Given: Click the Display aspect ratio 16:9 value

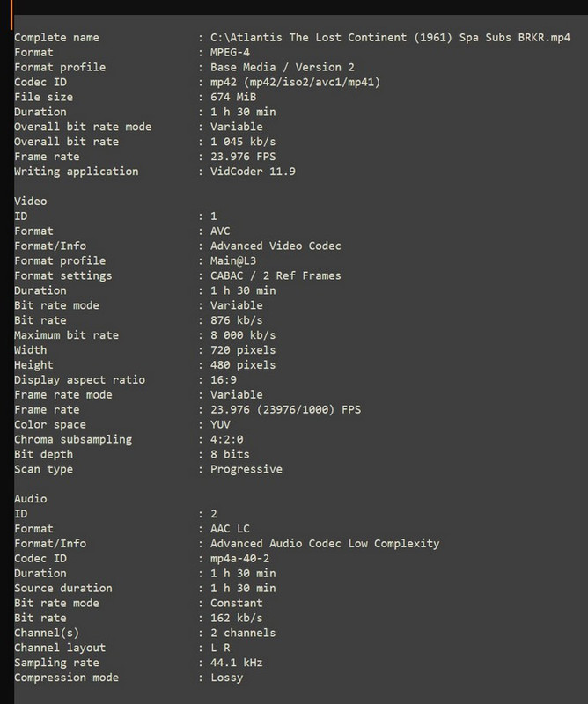Looking at the screenshot, I should [x=224, y=380].
